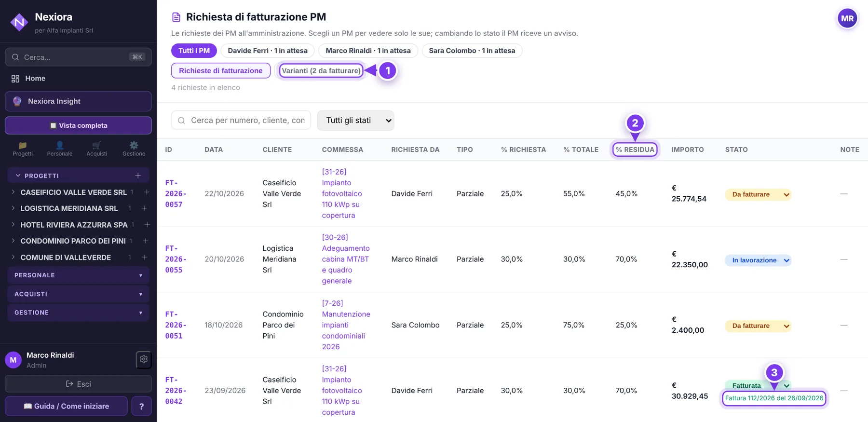Filter by Tutti i PM

194,51
